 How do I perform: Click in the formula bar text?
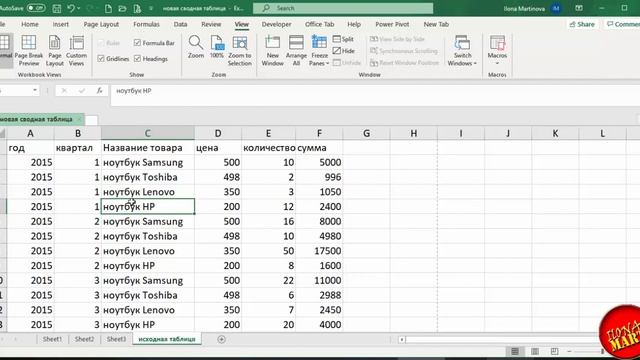tap(134, 91)
